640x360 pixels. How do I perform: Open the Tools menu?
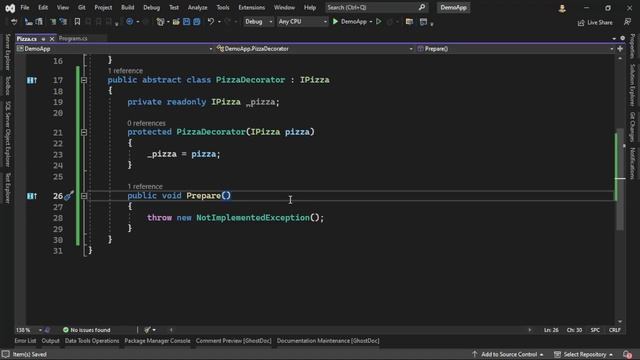pyautogui.click(x=223, y=7)
